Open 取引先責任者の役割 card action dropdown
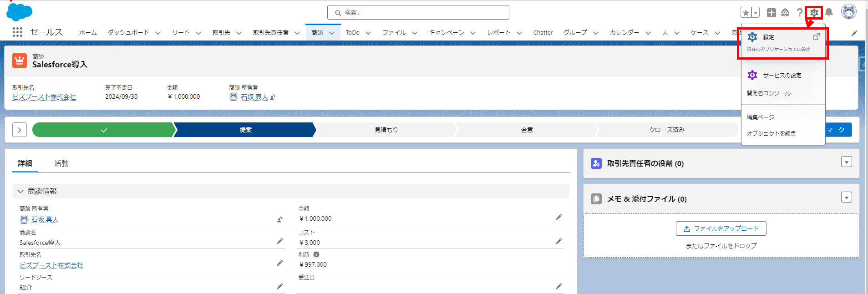The height and width of the screenshot is (294, 868). [847, 162]
